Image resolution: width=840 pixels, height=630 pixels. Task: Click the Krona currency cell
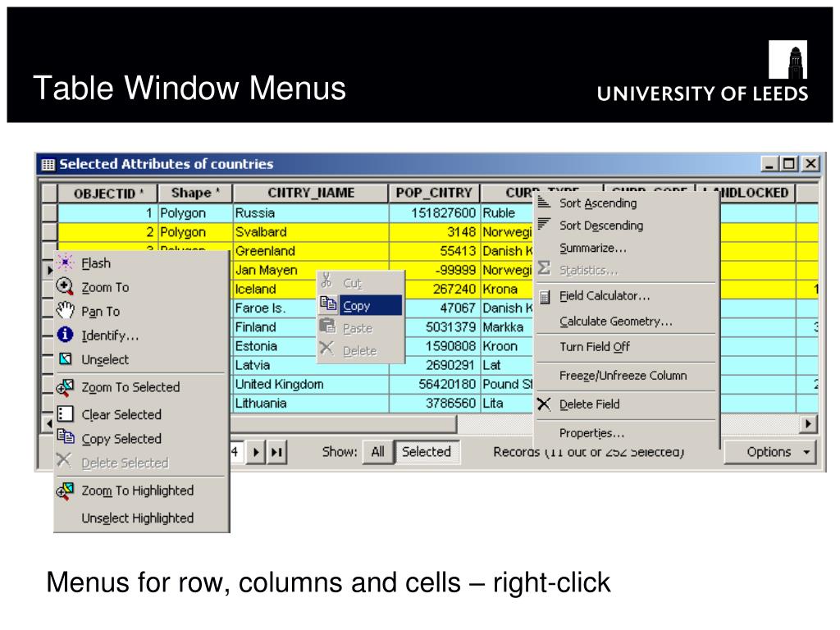[507, 289]
